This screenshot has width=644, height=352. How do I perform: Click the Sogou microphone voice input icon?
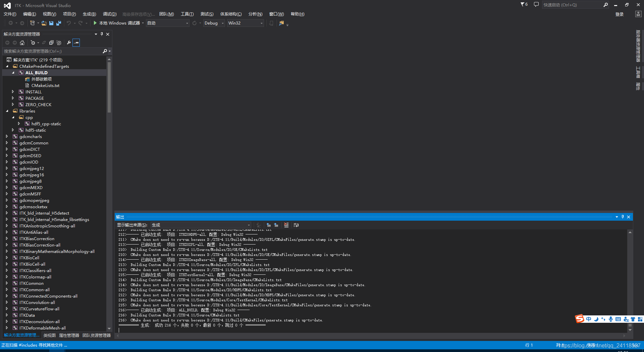point(611,319)
